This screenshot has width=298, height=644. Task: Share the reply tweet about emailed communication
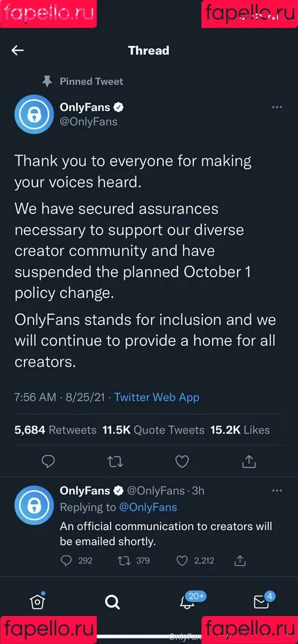[240, 560]
